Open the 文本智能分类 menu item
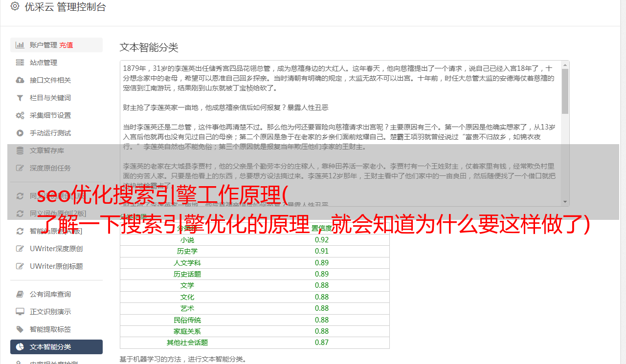 pyautogui.click(x=56, y=347)
